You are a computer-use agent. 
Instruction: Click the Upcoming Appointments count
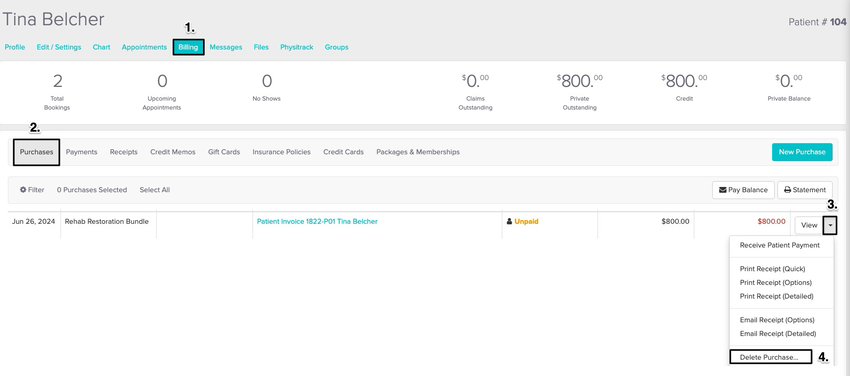pos(162,81)
